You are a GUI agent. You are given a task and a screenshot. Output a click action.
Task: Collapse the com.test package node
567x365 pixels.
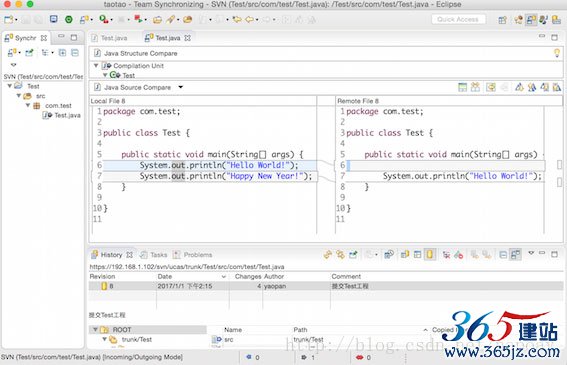tap(28, 105)
